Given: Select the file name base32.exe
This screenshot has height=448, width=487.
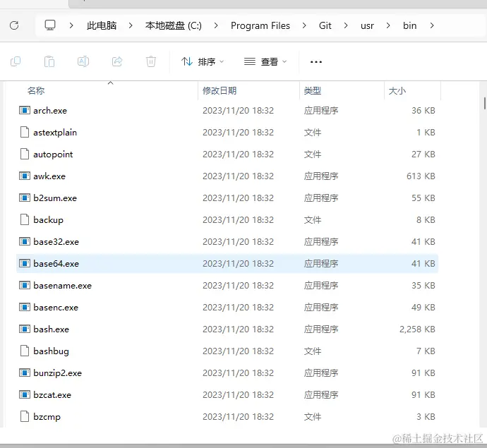Looking at the screenshot, I should [56, 241].
